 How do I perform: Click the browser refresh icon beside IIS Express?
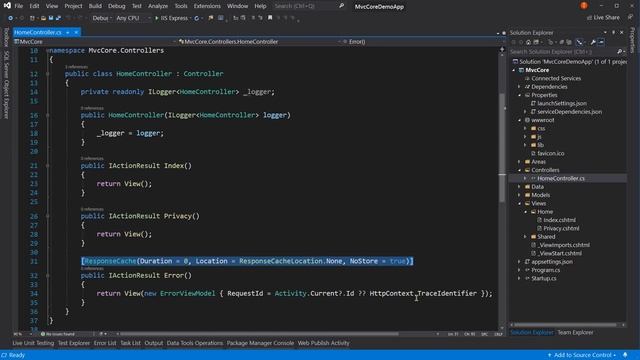click(x=197, y=18)
